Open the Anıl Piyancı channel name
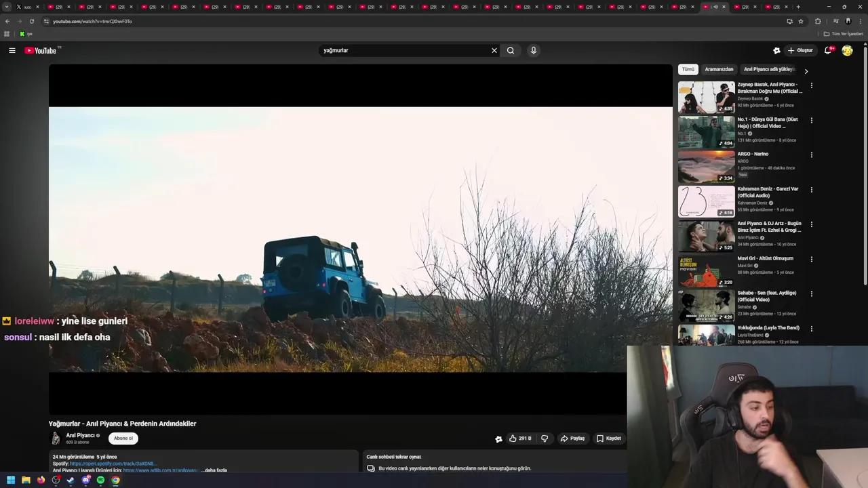This screenshot has width=868, height=488. click(80, 435)
